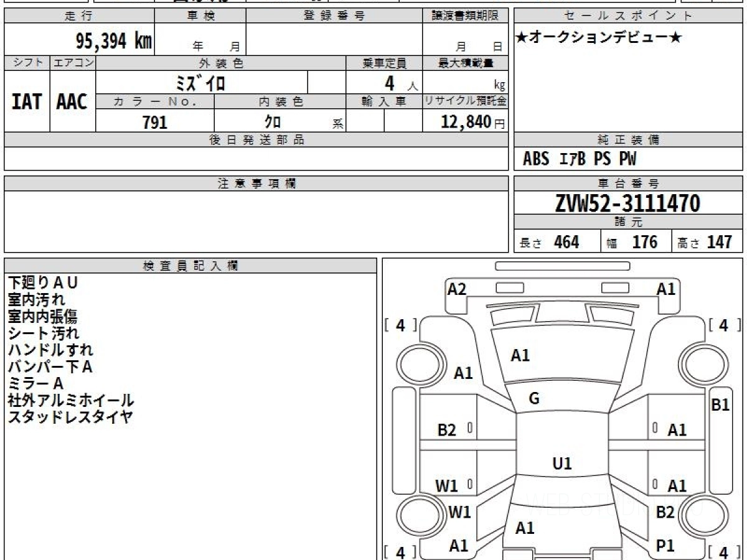The image size is (747, 560).
Task: Select the 走行 column header
Action: pos(78,16)
